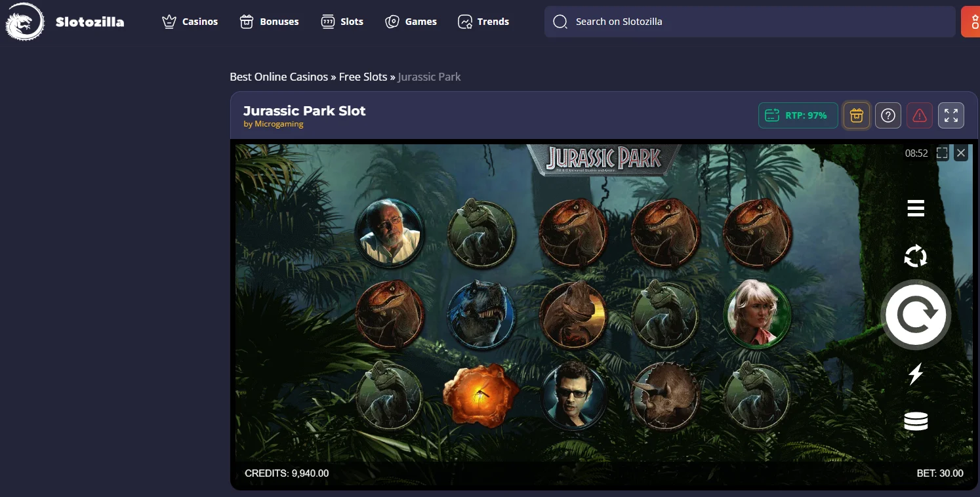Select the Triceratops symbol

pyautogui.click(x=665, y=395)
